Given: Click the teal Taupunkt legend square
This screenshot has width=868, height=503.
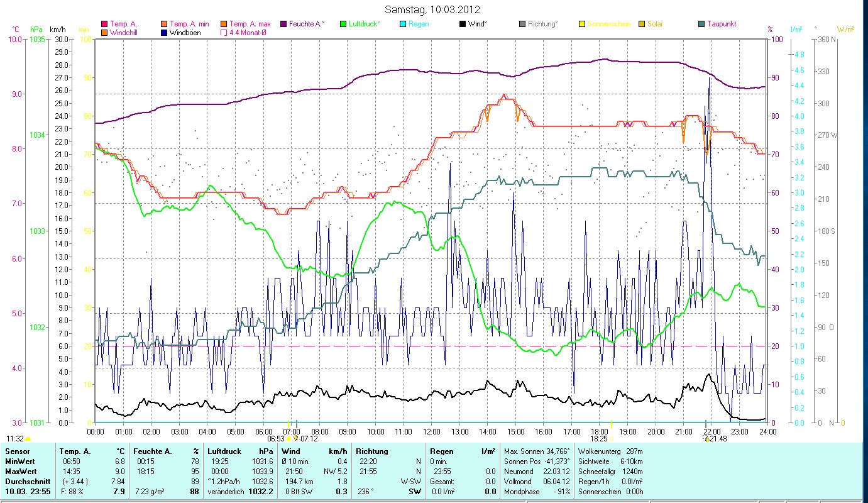Looking at the screenshot, I should tap(701, 25).
